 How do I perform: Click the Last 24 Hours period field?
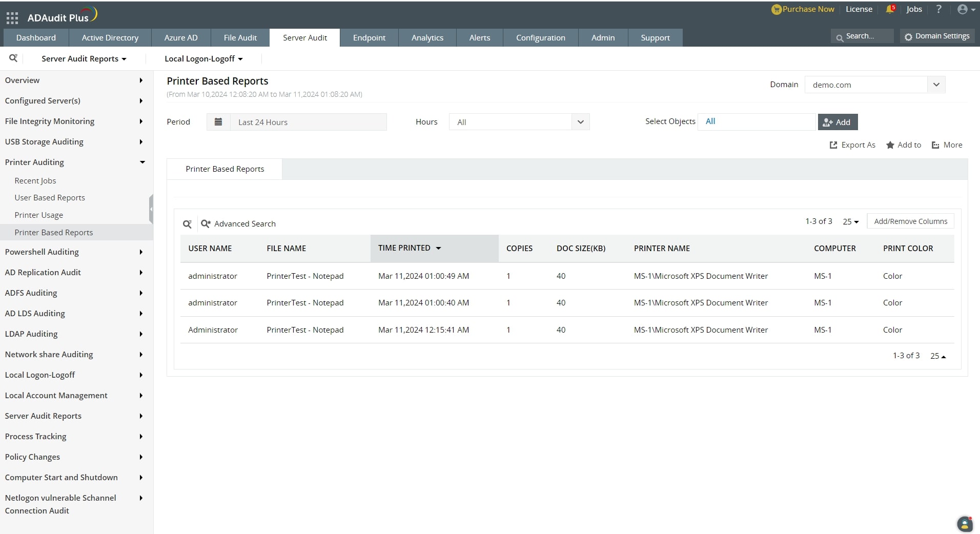[x=308, y=122]
